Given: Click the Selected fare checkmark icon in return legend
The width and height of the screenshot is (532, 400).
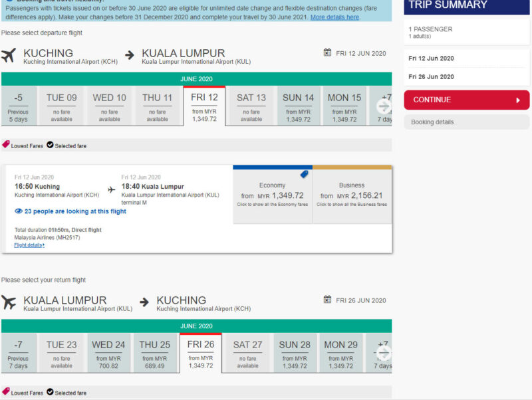Looking at the screenshot, I should tap(50, 391).
